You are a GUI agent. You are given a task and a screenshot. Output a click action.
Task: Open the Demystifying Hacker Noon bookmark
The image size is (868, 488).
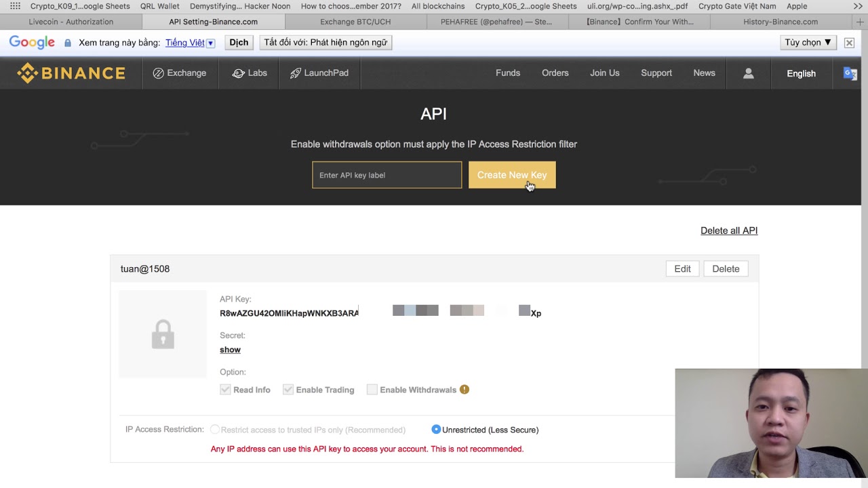click(240, 6)
